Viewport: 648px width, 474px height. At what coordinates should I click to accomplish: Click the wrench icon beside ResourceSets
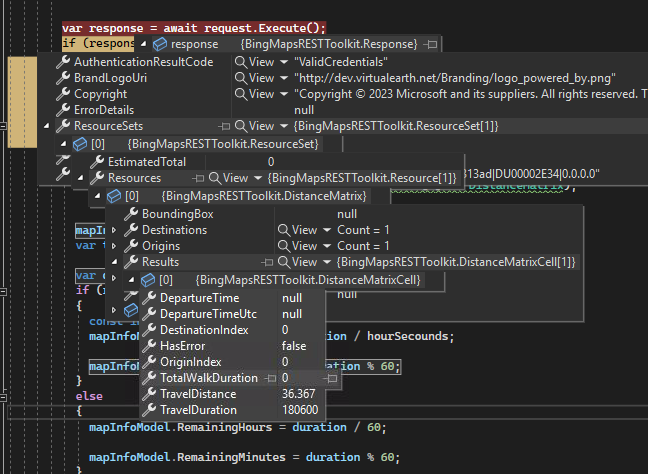tap(63, 126)
